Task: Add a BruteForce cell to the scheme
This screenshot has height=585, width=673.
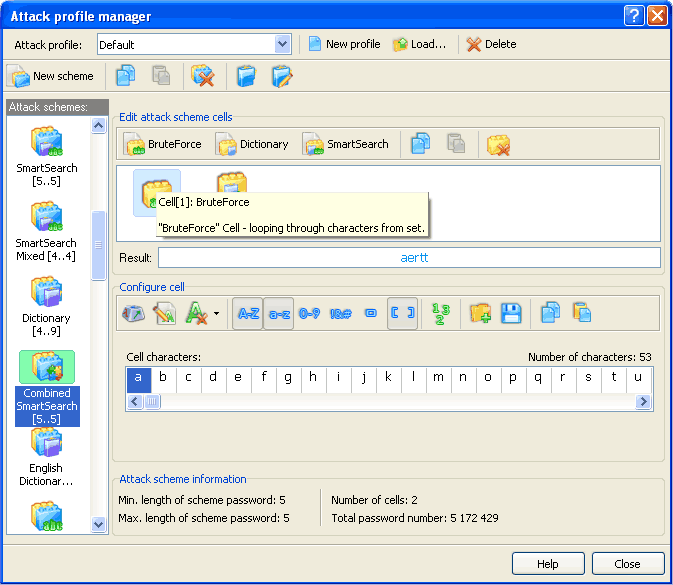Action: tap(163, 144)
